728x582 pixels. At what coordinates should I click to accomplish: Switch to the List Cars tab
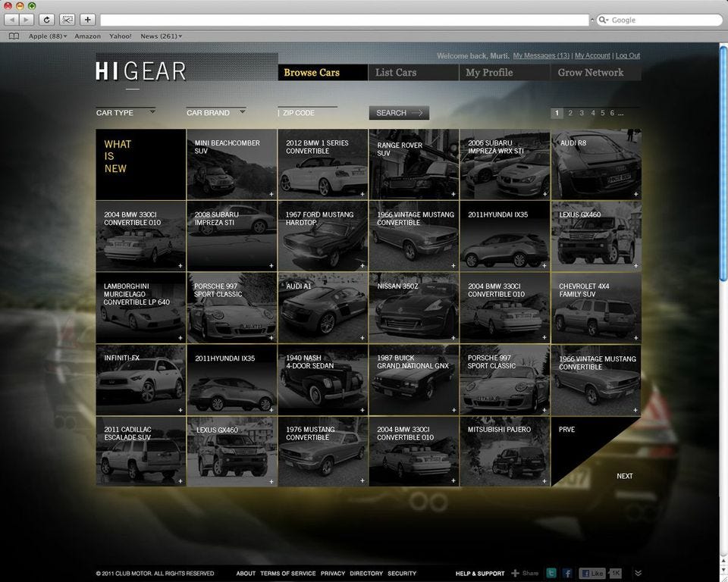(413, 73)
